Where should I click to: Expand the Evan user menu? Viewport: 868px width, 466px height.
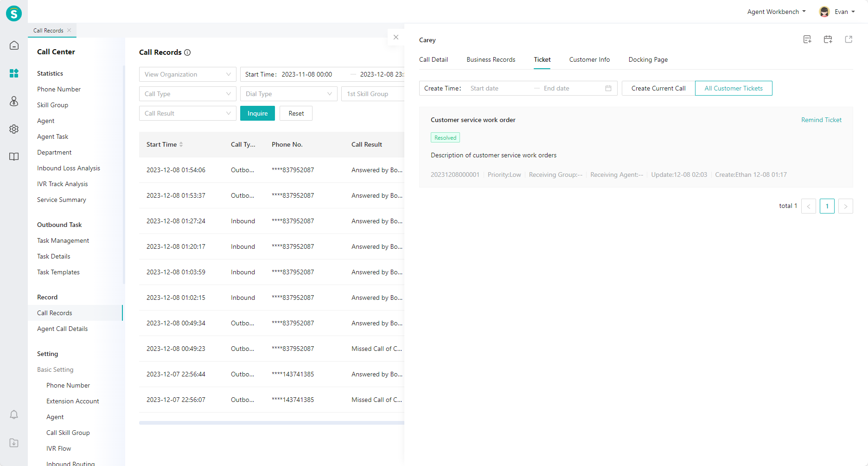845,12
